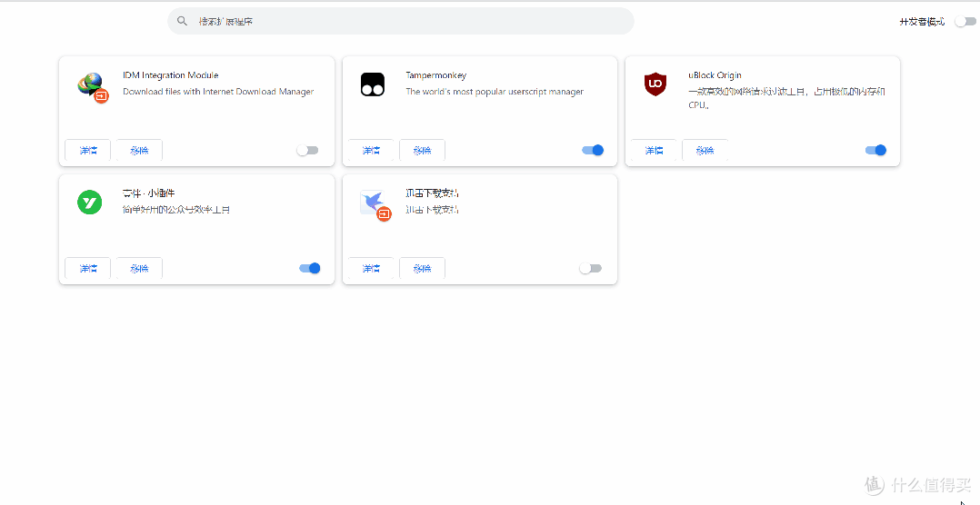The width and height of the screenshot is (980, 505).
Task: Open 详情 for 迅雷下载支持
Action: click(x=371, y=269)
